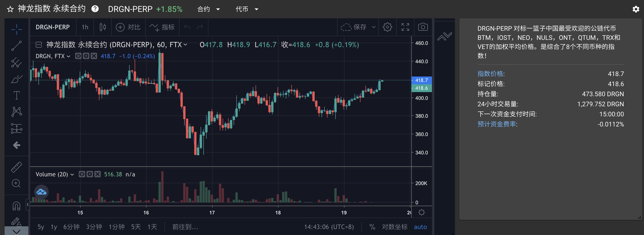Open the 代币 dropdown

(247, 9)
